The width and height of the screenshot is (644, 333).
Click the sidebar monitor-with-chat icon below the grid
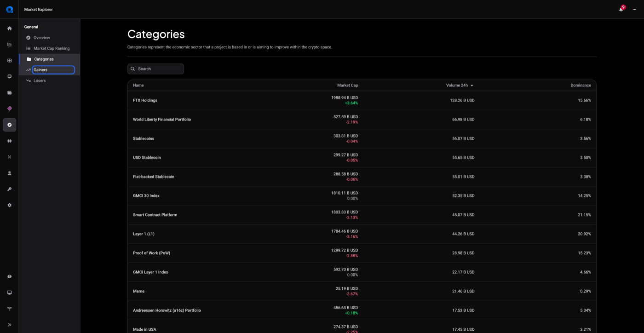pyautogui.click(x=9, y=77)
